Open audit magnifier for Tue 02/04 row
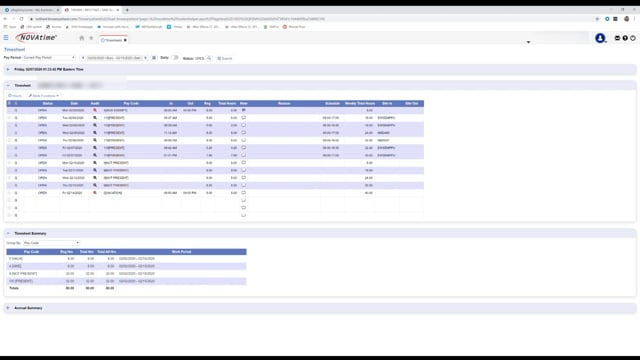Viewport: 640px width, 360px height. (x=95, y=118)
